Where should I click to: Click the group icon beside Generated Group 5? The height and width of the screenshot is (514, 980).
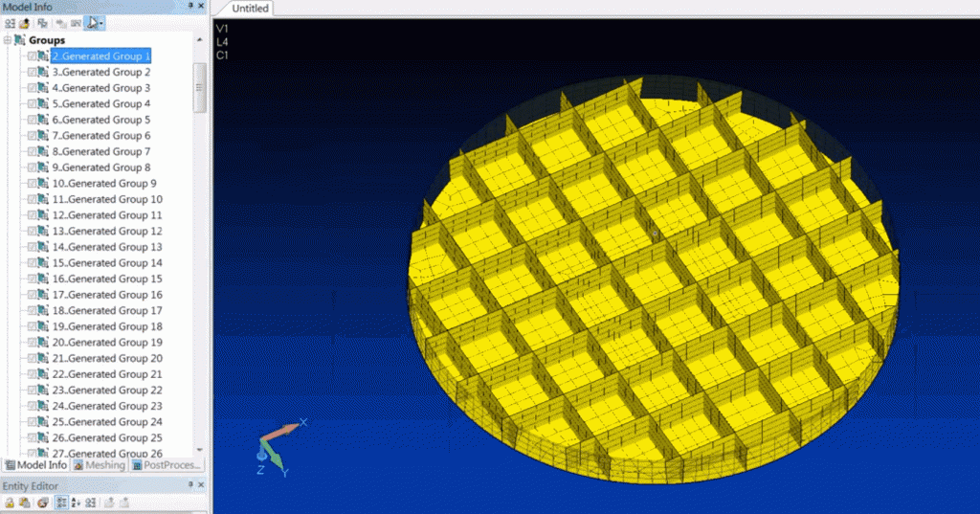click(42, 120)
